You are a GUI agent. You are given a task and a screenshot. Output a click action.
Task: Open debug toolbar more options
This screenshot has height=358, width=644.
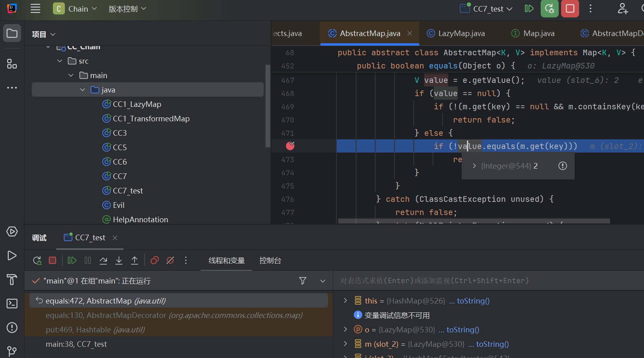click(186, 261)
